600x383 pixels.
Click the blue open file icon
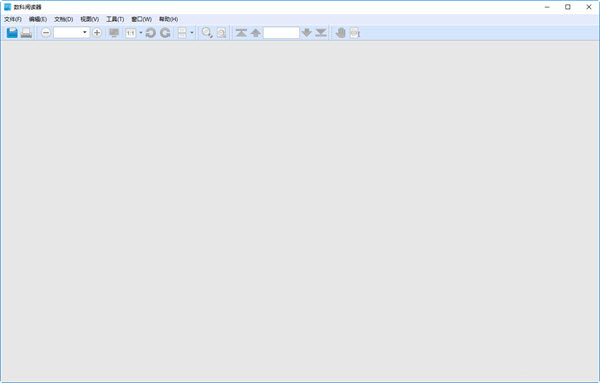12,33
